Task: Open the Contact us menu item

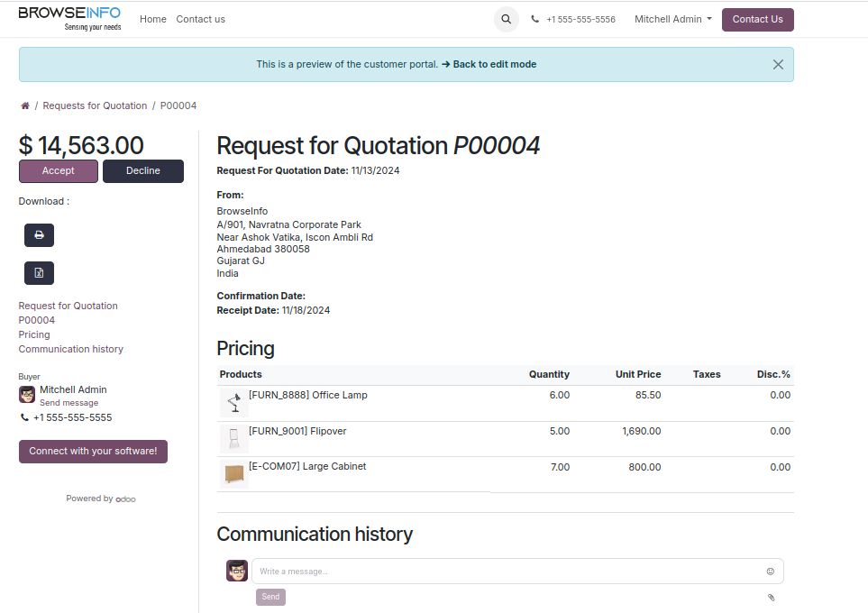Action: click(x=201, y=19)
